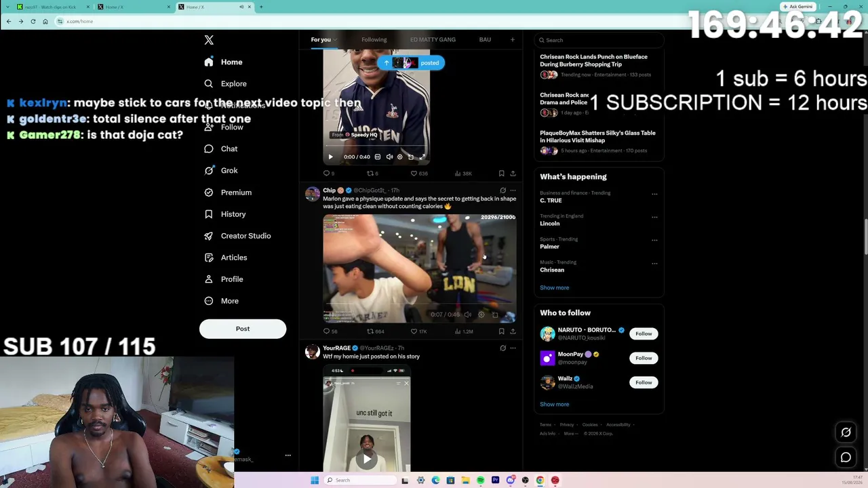Go to Premium in the sidebar
Image resolution: width=868 pixels, height=488 pixels.
click(228, 192)
